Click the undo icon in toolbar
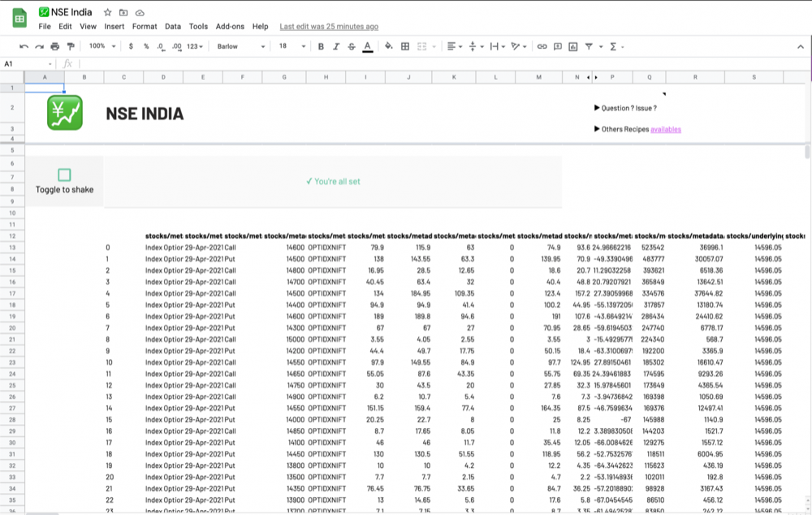The image size is (812, 515). click(24, 46)
